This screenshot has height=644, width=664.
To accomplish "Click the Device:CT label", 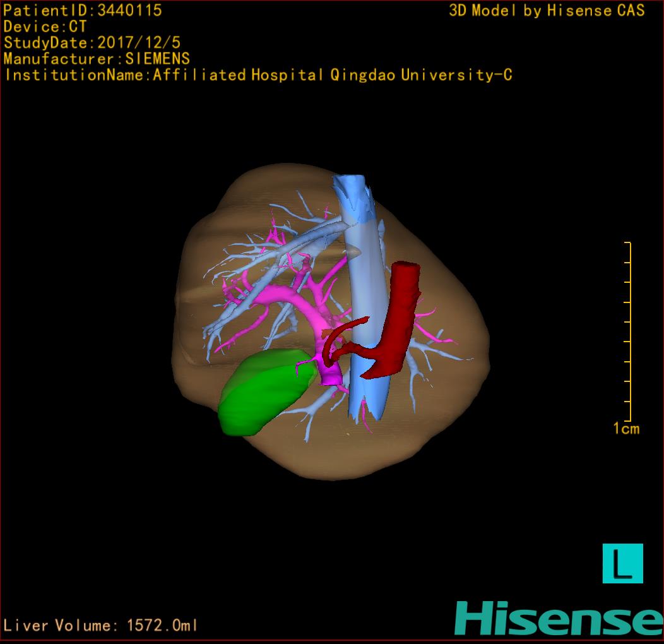I will click(45, 27).
